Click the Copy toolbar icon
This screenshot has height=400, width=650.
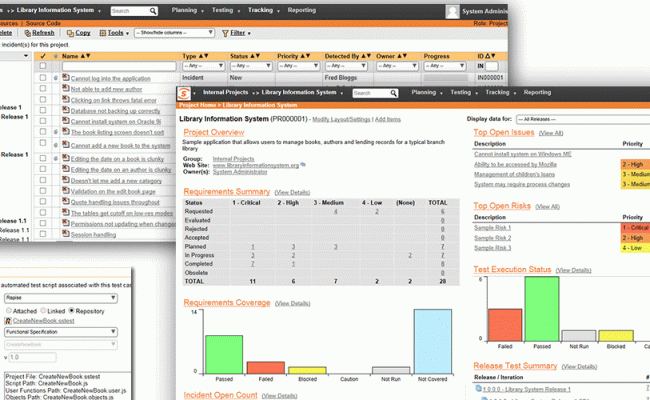(x=70, y=33)
